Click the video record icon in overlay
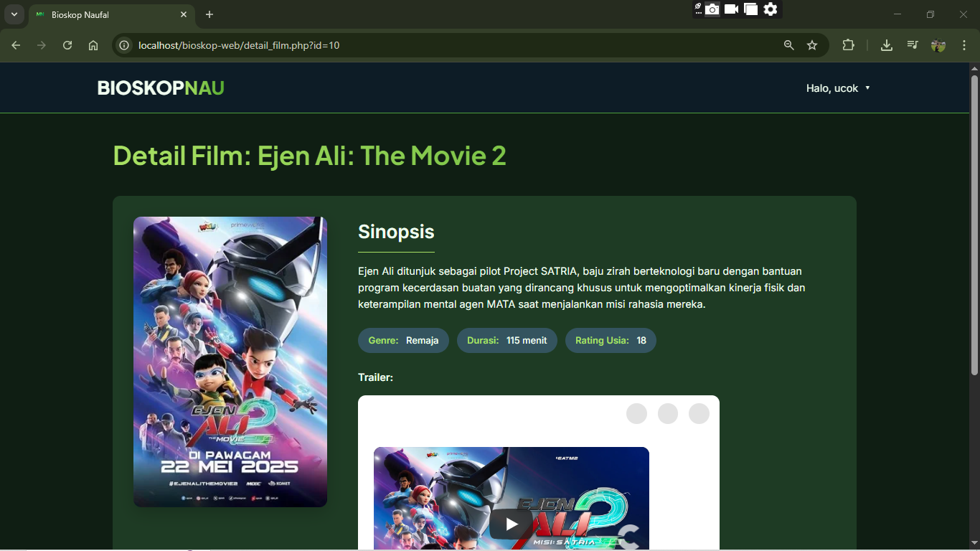 pyautogui.click(x=731, y=9)
